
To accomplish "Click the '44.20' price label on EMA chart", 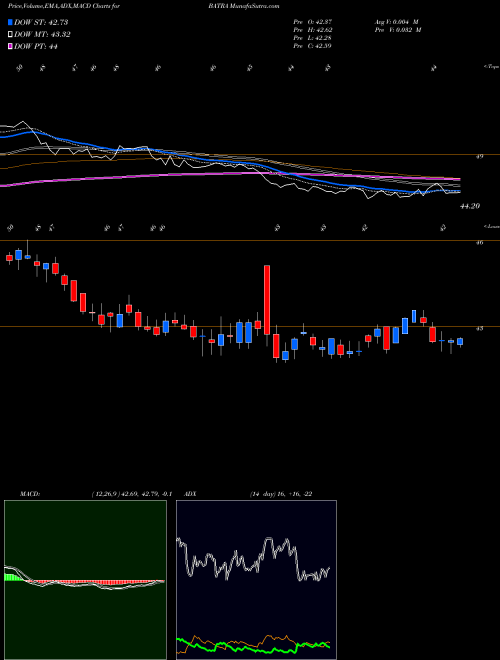I will (x=470, y=206).
